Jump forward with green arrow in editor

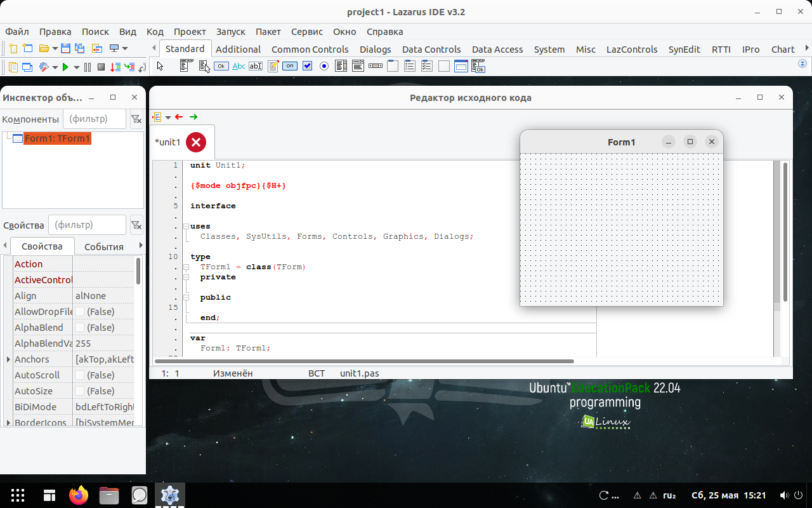(193, 117)
